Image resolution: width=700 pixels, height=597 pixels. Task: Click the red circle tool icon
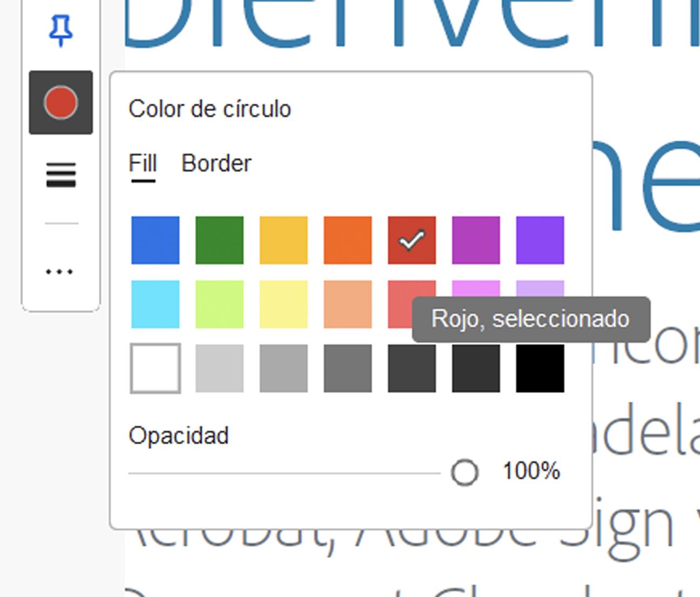click(61, 103)
